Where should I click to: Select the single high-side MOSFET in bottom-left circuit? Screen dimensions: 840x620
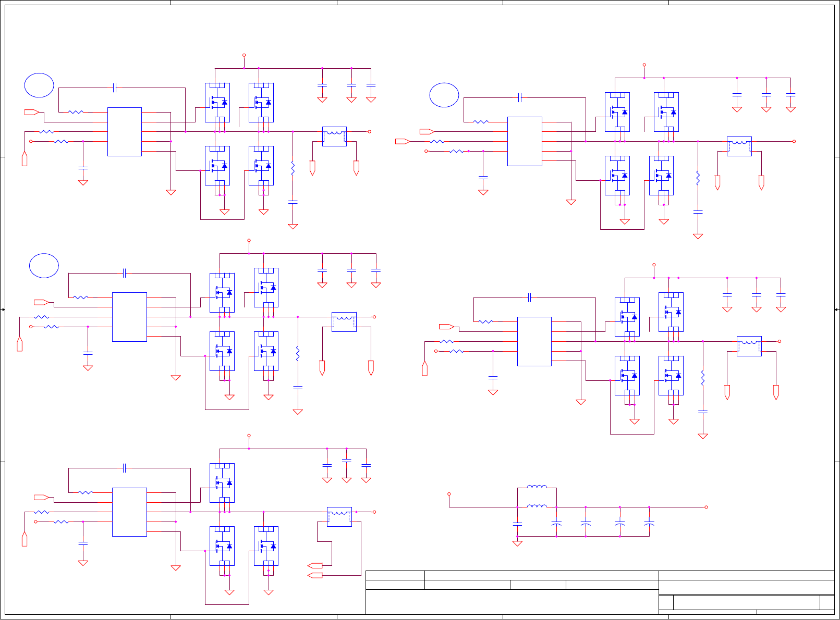click(x=222, y=483)
